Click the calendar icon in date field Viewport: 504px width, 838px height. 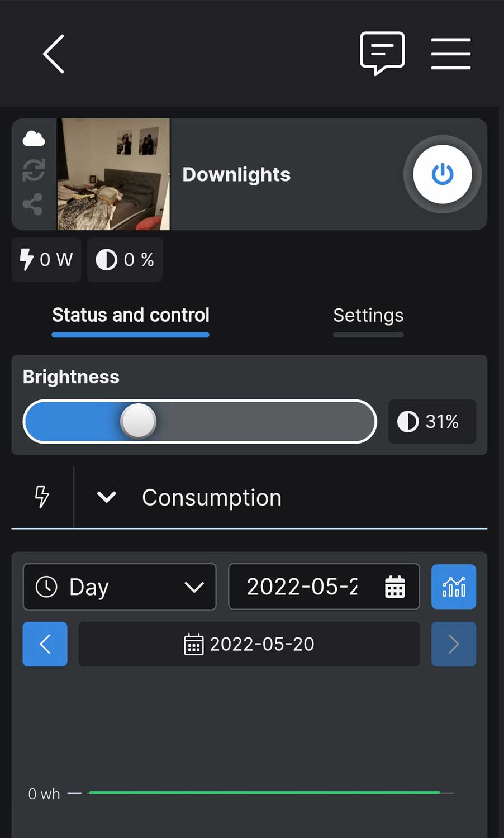tap(394, 587)
